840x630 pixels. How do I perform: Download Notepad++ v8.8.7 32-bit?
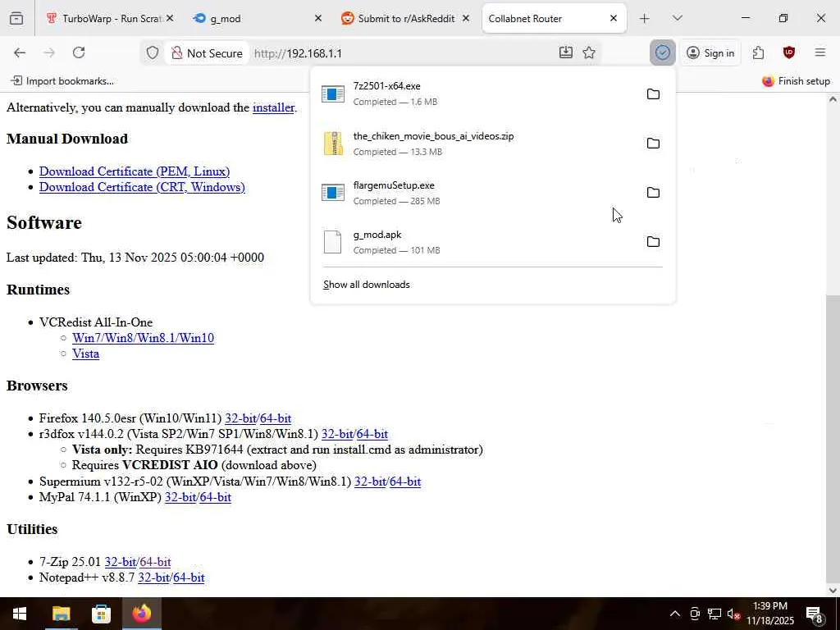153,577
